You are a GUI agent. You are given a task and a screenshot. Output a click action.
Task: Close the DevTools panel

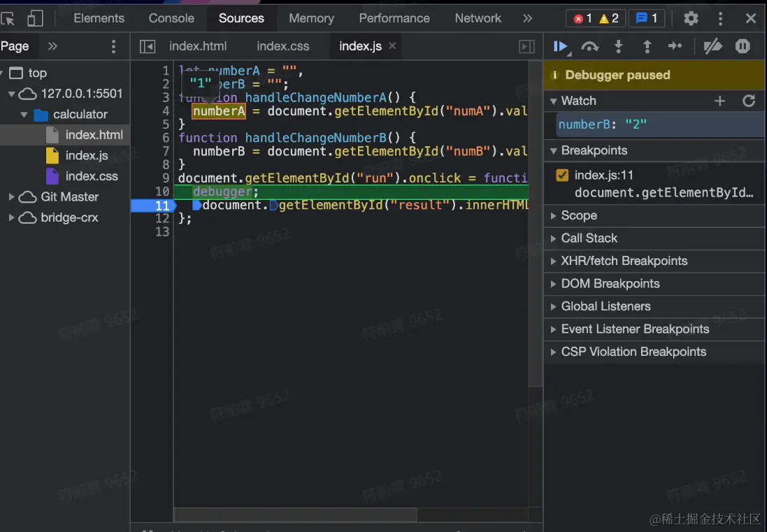750,19
